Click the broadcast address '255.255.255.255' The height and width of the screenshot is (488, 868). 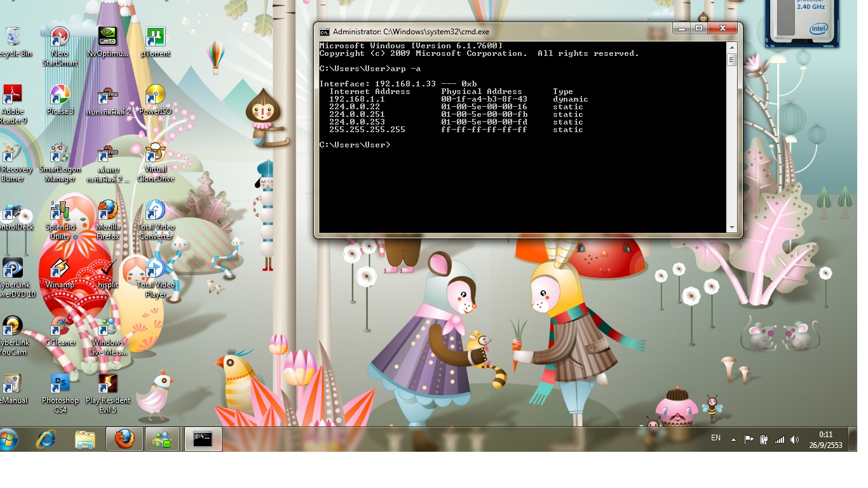coord(367,130)
